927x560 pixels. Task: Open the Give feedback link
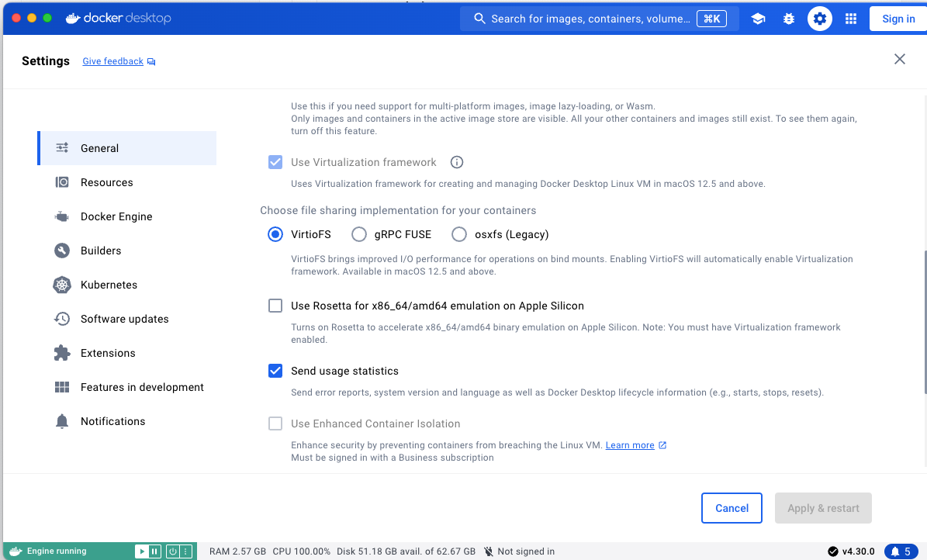coord(113,61)
